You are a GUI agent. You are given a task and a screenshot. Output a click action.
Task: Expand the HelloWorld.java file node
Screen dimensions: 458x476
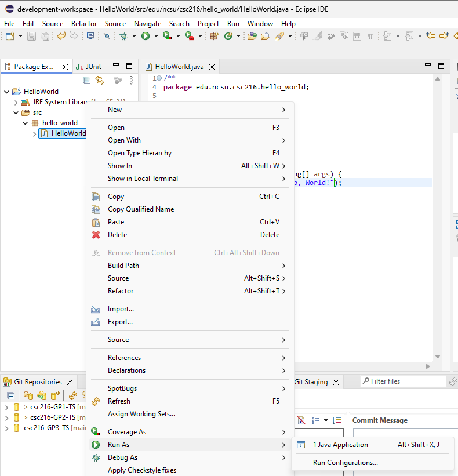click(x=34, y=134)
